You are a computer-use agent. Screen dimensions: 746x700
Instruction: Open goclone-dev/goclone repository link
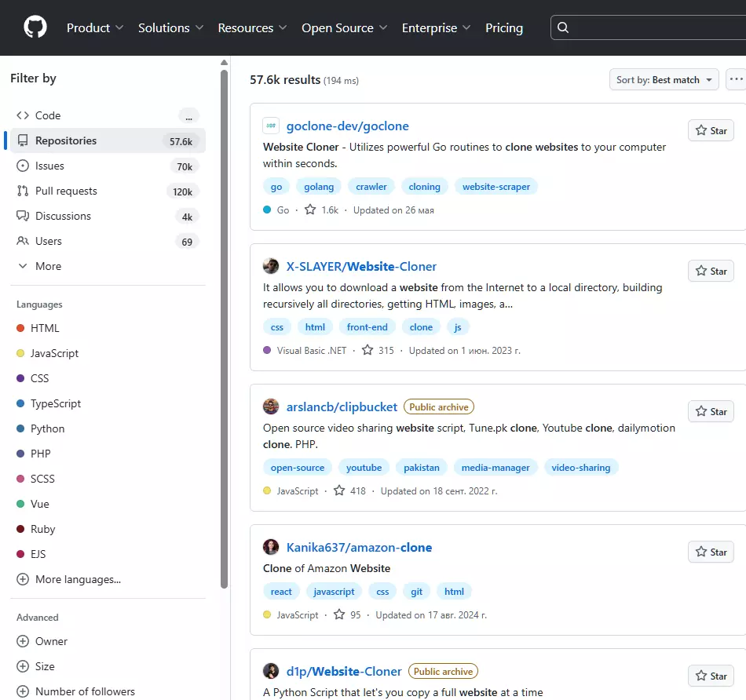point(347,126)
